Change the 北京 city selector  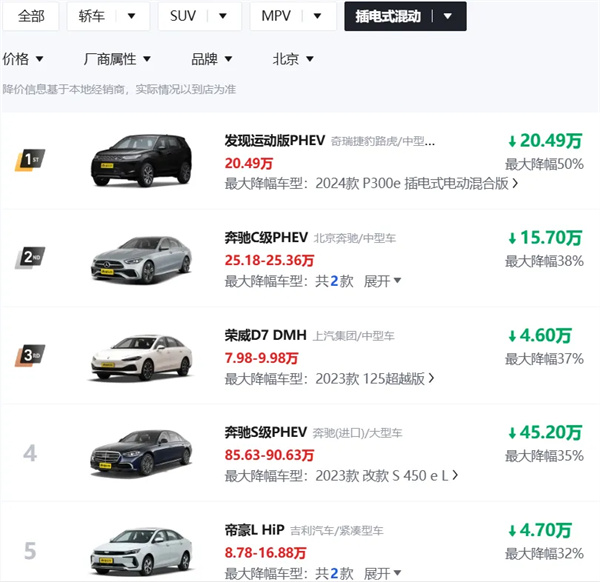293,59
